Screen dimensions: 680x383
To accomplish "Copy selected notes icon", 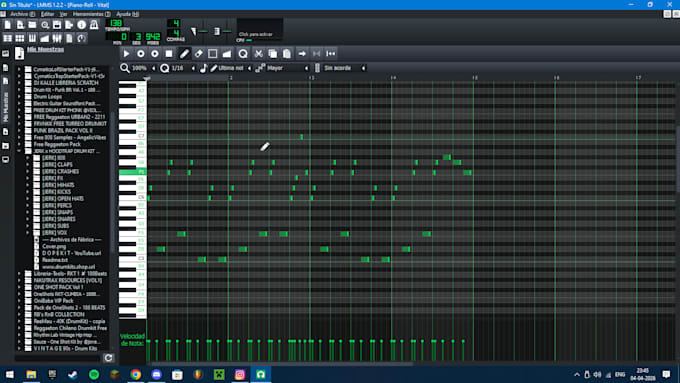I will click(273, 54).
